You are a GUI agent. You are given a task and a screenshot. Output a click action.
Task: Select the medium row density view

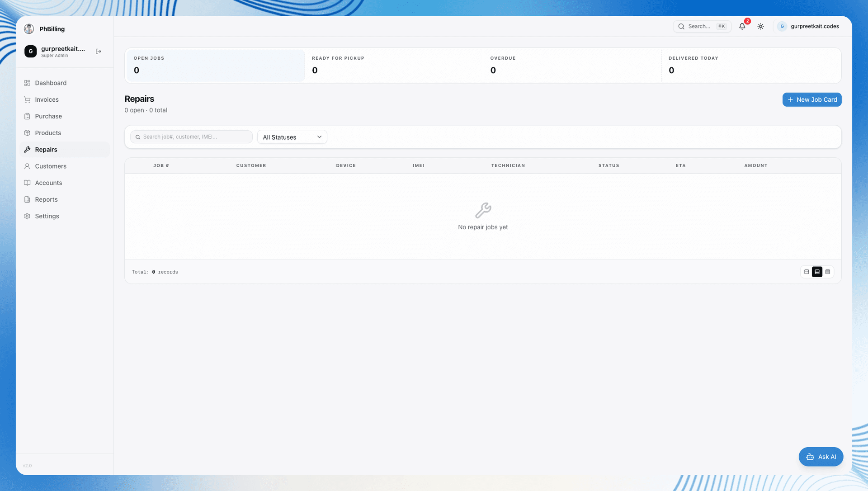coord(817,272)
